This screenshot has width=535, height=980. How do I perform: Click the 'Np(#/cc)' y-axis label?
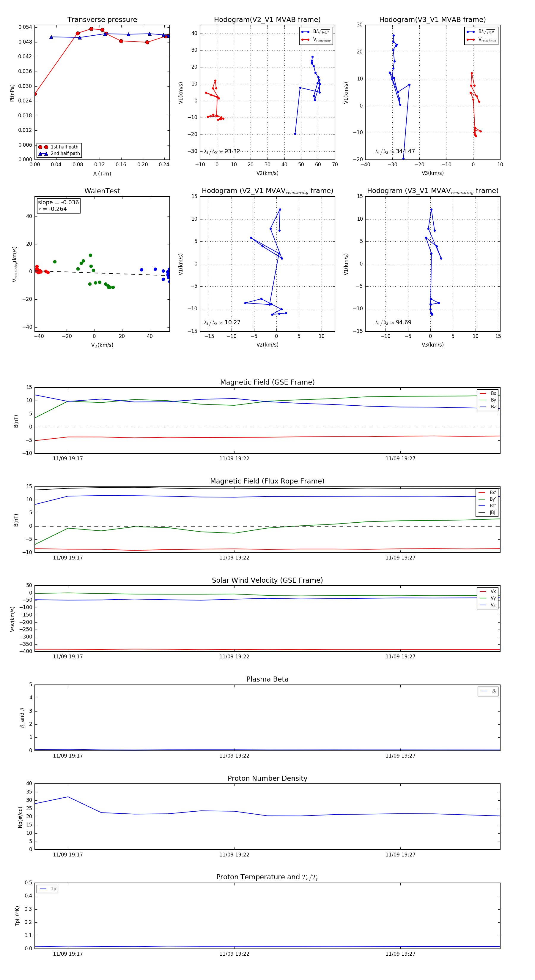point(21,817)
